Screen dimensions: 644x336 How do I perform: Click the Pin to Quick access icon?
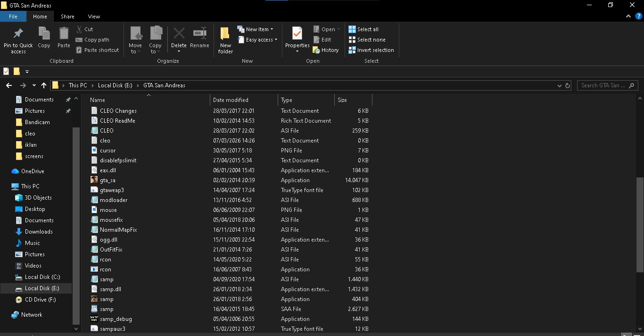coord(18,34)
